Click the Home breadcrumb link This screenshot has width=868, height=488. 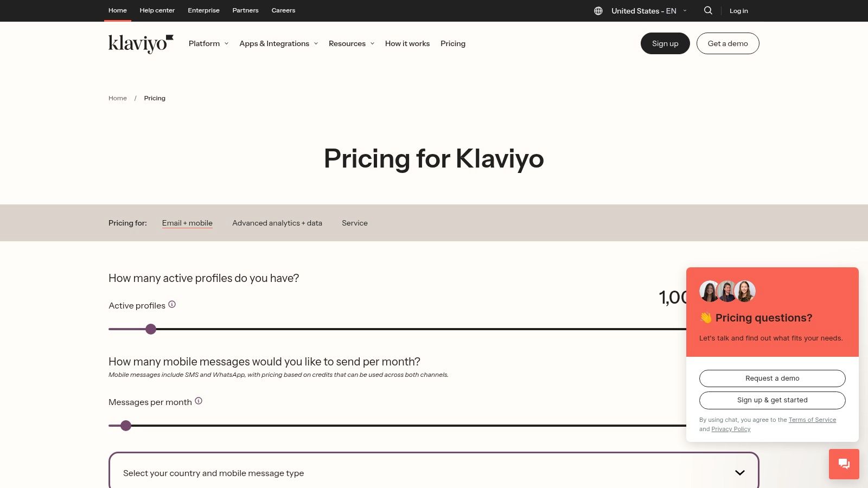pos(117,98)
